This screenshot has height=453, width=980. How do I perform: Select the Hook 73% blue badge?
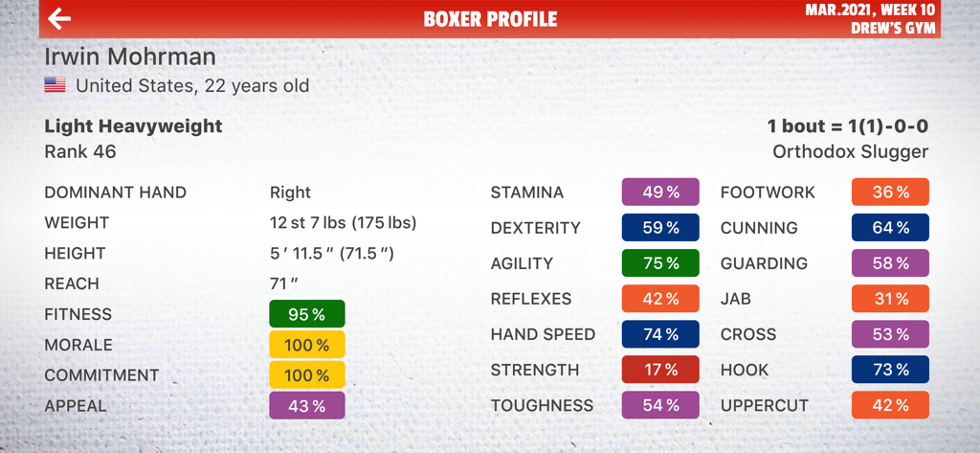click(890, 370)
